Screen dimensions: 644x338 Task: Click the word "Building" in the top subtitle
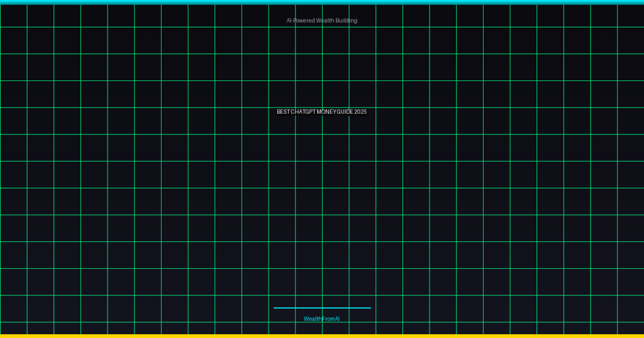[347, 21]
